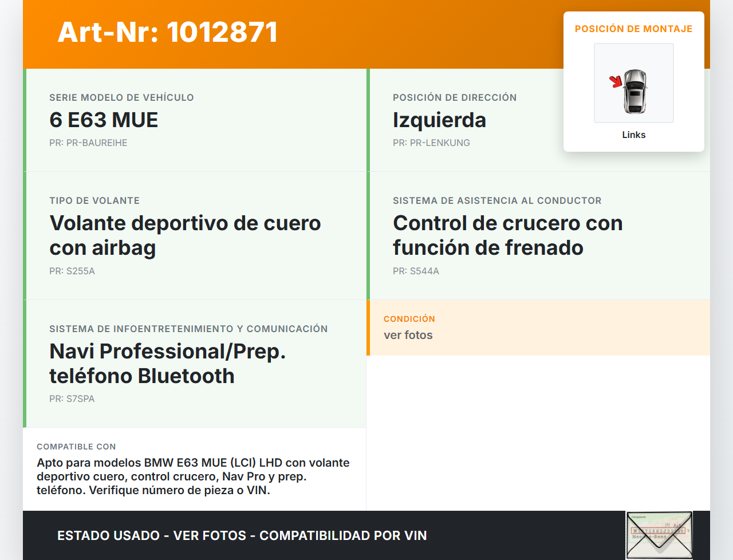Viewport: 733px width, 560px height.
Task: Select "Volante deportivo de cuero con airbag"
Action: point(185,235)
